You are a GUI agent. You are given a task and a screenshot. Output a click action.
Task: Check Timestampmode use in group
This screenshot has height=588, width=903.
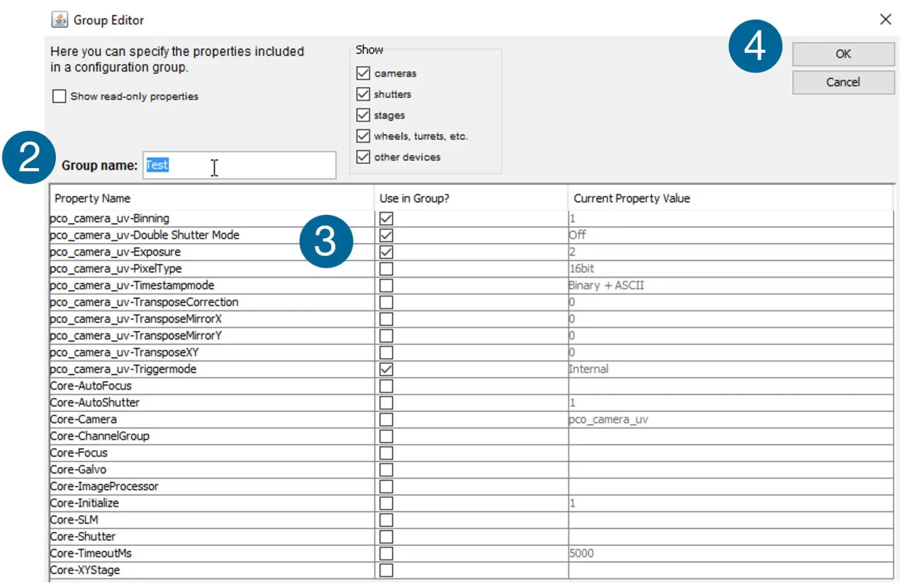(x=386, y=286)
